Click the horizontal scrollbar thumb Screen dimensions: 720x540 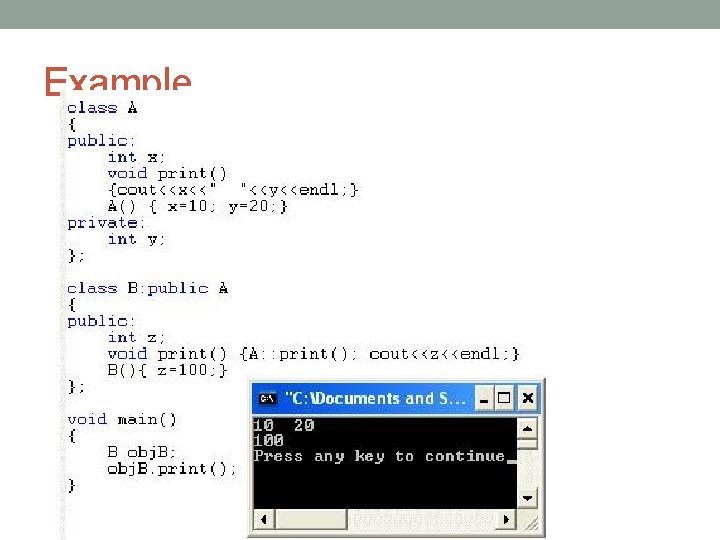(311, 519)
